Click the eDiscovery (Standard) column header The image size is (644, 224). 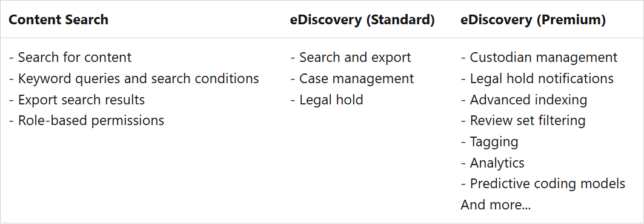[x=362, y=20]
